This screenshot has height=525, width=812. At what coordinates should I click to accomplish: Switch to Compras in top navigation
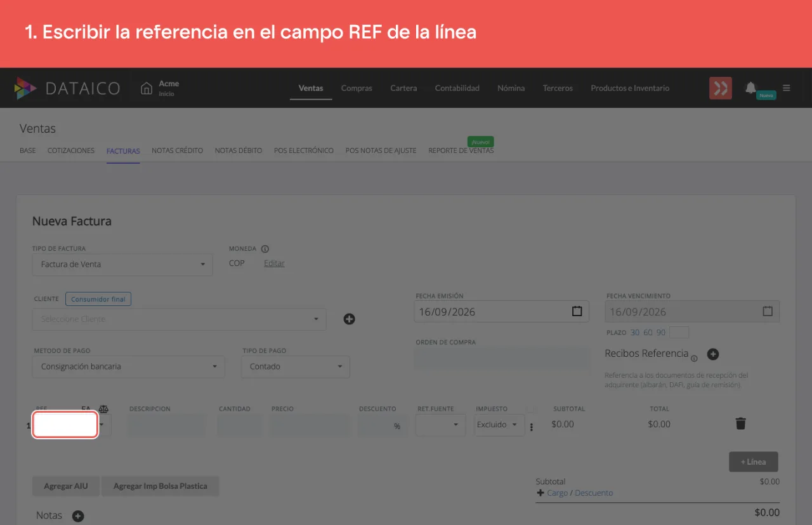click(x=357, y=88)
